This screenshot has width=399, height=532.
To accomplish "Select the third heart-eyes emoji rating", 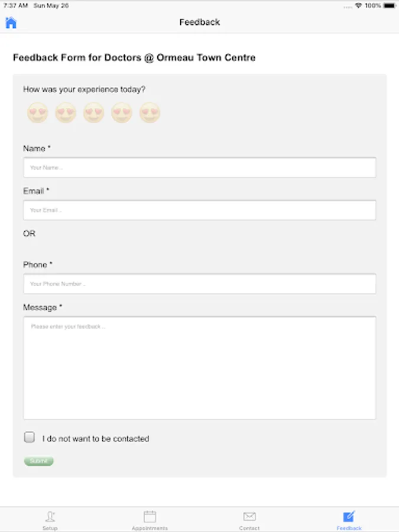I will (x=93, y=112).
